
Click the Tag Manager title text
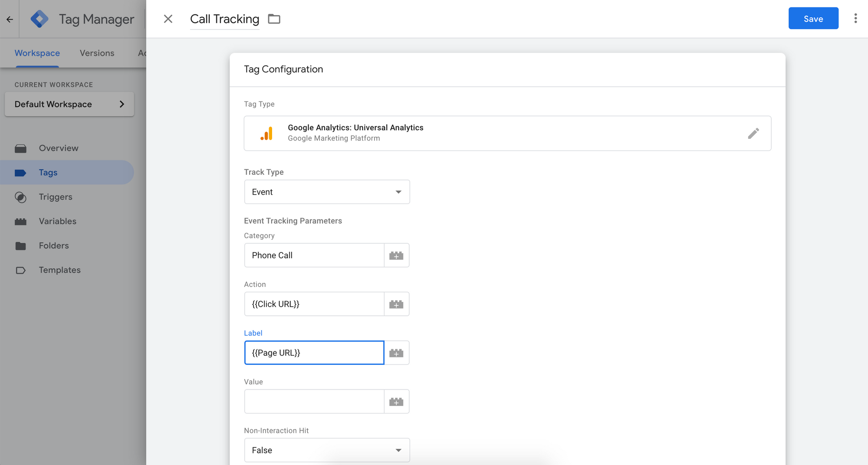(x=96, y=19)
